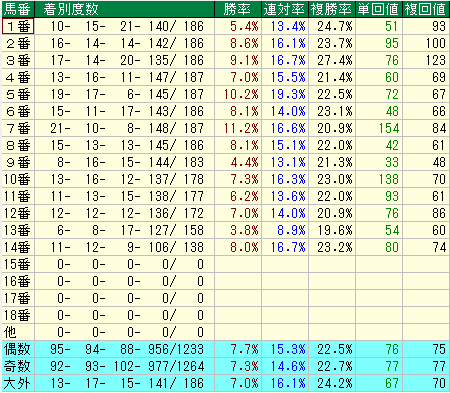Click 複回値 100 in 2番 row
This screenshot has width=450, height=393.
[x=436, y=43]
